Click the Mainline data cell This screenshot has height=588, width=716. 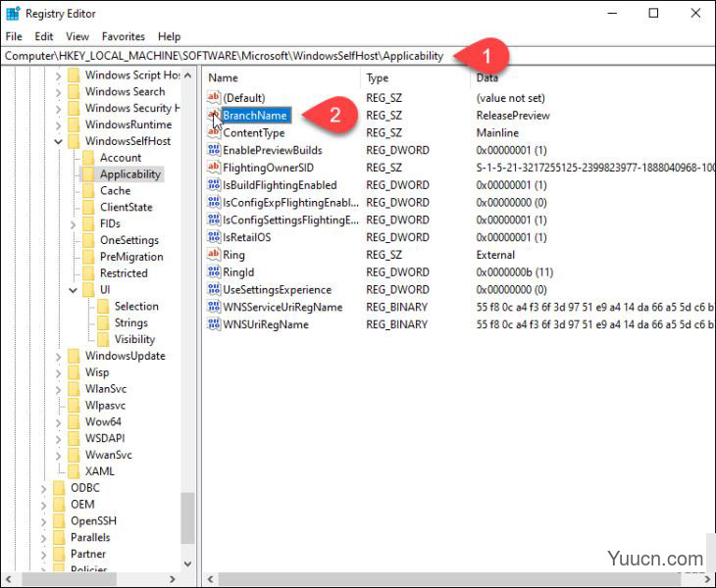[x=497, y=132]
